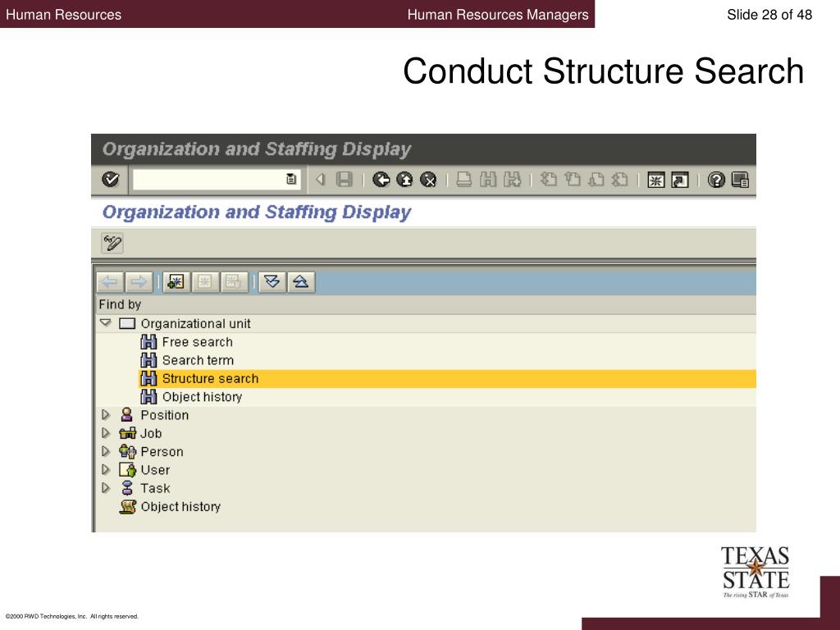Select Free search under Organizational unit
840x630 pixels.
click(x=197, y=342)
